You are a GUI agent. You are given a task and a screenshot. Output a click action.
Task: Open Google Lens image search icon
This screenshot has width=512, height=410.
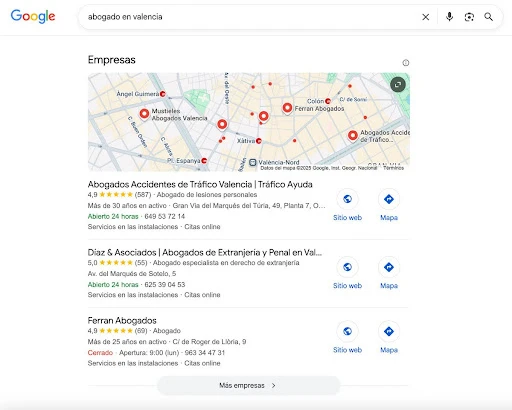[x=469, y=17]
